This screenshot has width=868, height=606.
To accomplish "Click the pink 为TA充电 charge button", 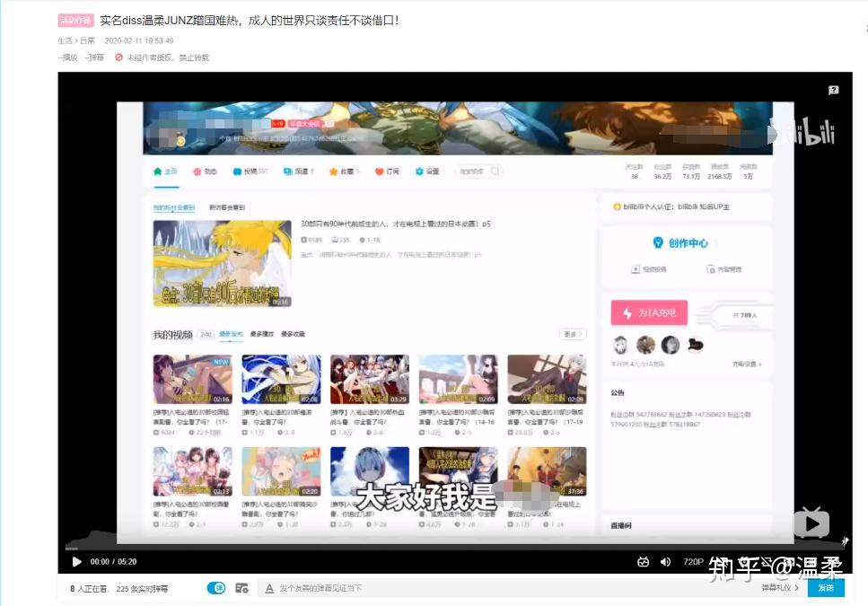I will [x=649, y=313].
